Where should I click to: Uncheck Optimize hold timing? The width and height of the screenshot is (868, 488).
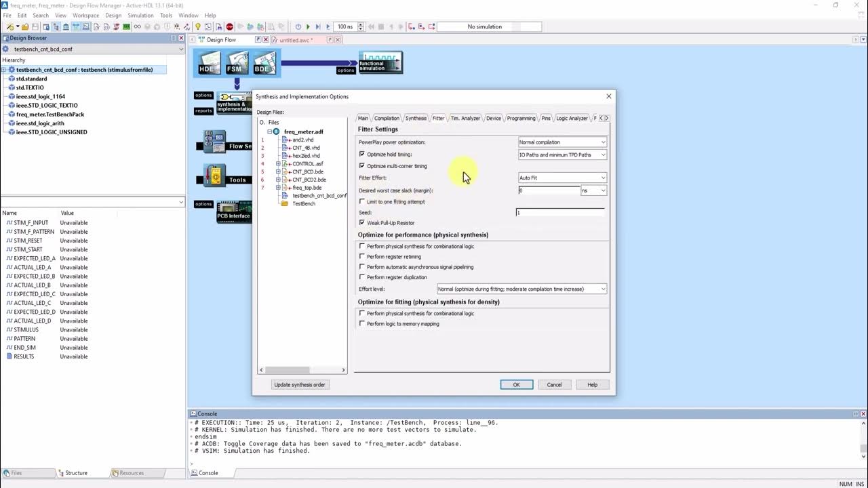[361, 154]
